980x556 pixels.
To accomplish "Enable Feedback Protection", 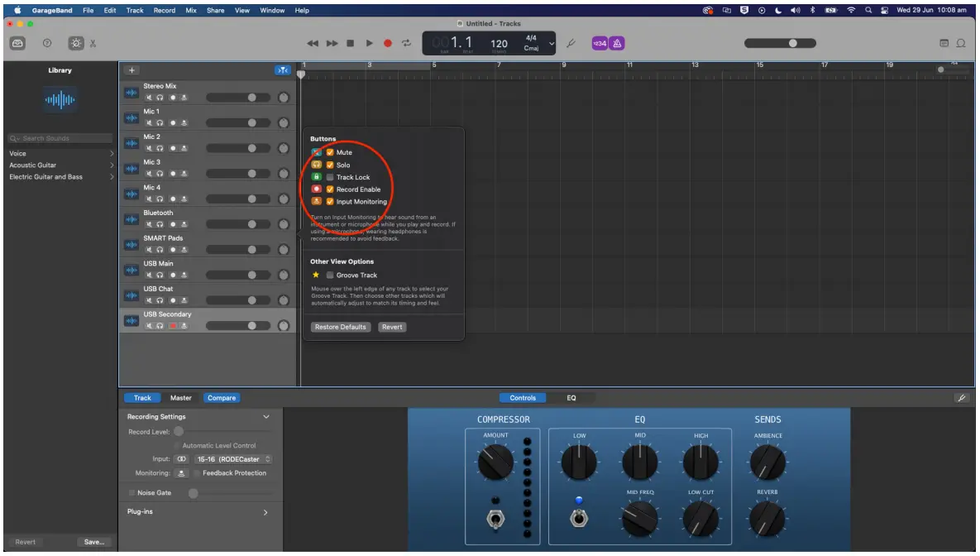I will (x=196, y=473).
